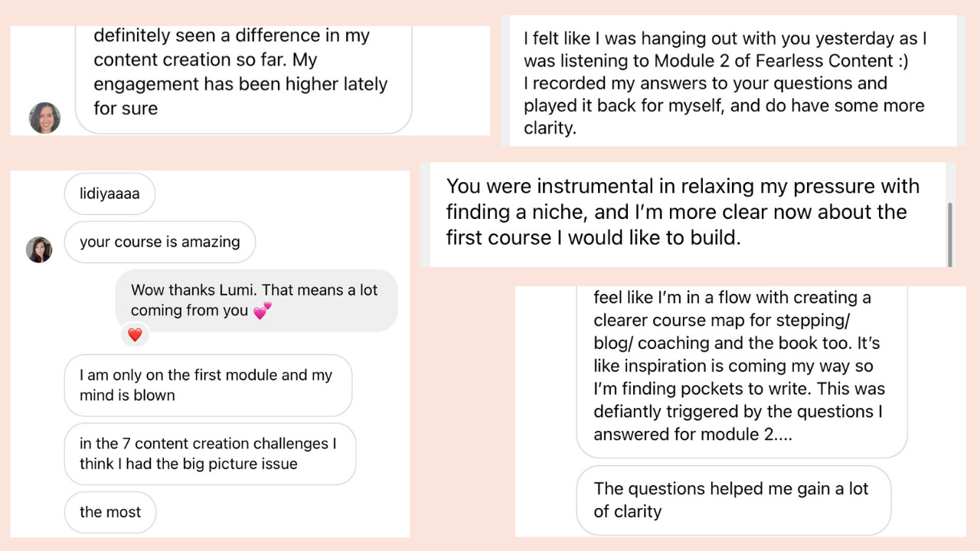Click the red heart reaction under the reply
This screenshot has height=551, width=980.
pos(135,334)
